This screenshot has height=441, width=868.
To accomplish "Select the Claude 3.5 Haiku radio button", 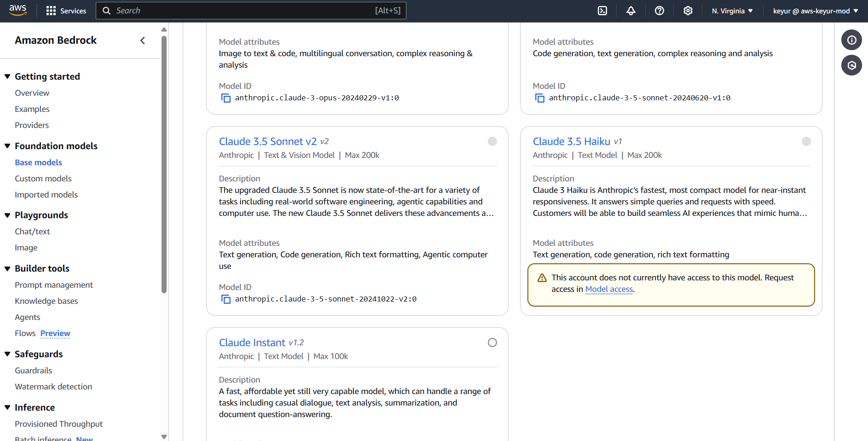I will coord(806,141).
